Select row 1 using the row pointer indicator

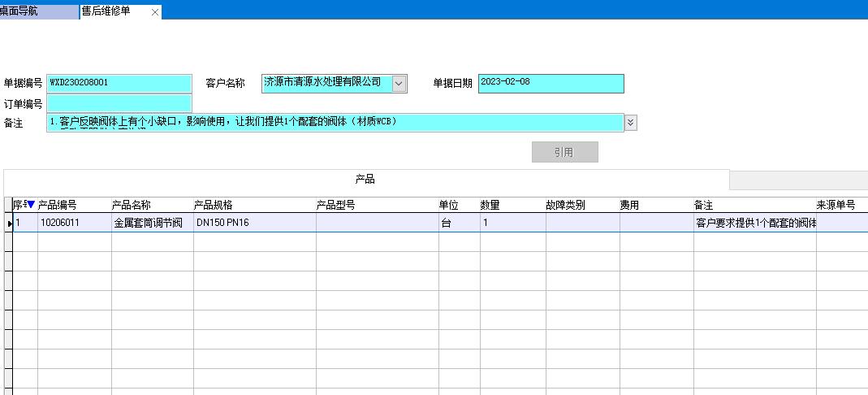[x=9, y=223]
